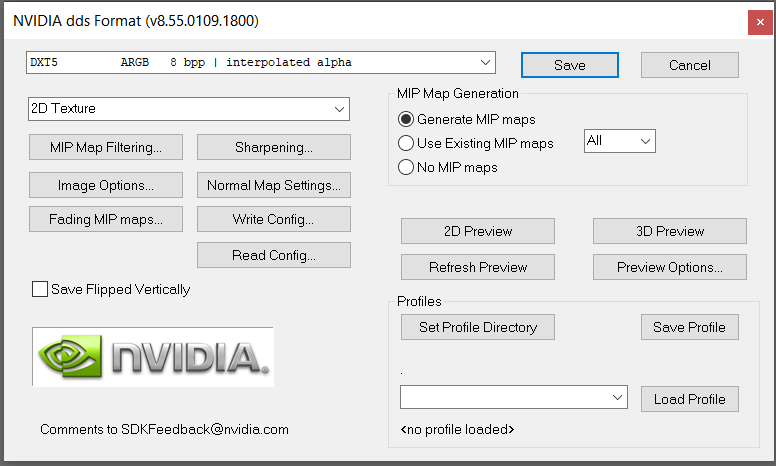Open the DXT5 compression format dropdown

[261, 62]
